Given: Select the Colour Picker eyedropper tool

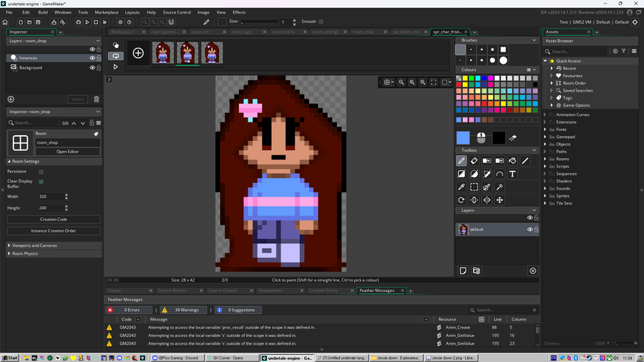Looking at the screenshot, I should (x=462, y=187).
